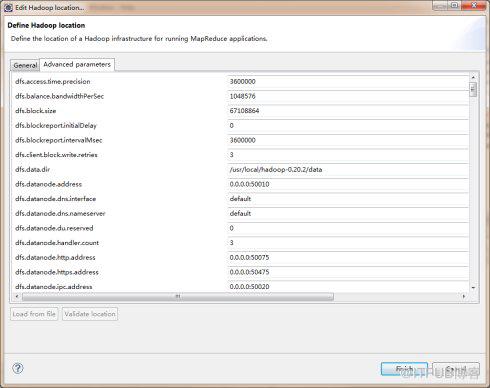Edit the dfs.datanode.ipc.address value field
Screen dimensions: 490x388
[348, 287]
